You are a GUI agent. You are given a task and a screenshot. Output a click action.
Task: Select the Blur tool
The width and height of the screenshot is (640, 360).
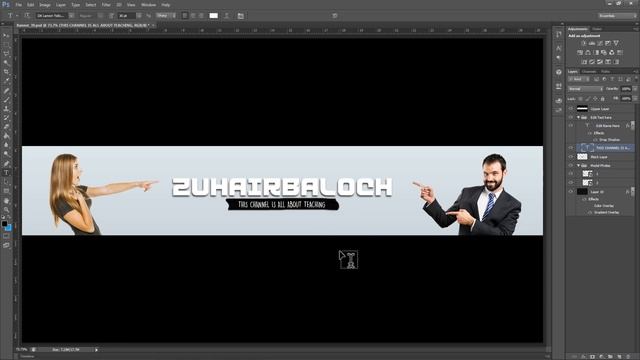coord(6,145)
